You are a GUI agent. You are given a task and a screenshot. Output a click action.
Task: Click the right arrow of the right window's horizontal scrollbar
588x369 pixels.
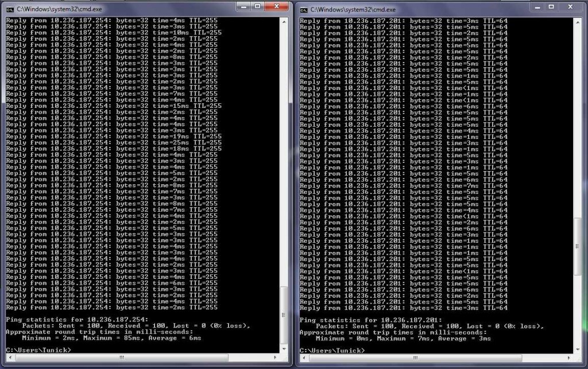pyautogui.click(x=569, y=358)
